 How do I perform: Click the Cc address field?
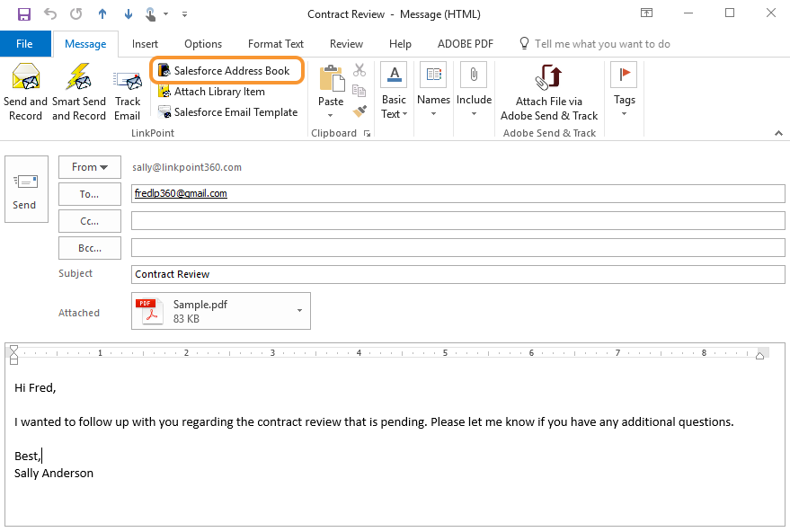point(458,221)
